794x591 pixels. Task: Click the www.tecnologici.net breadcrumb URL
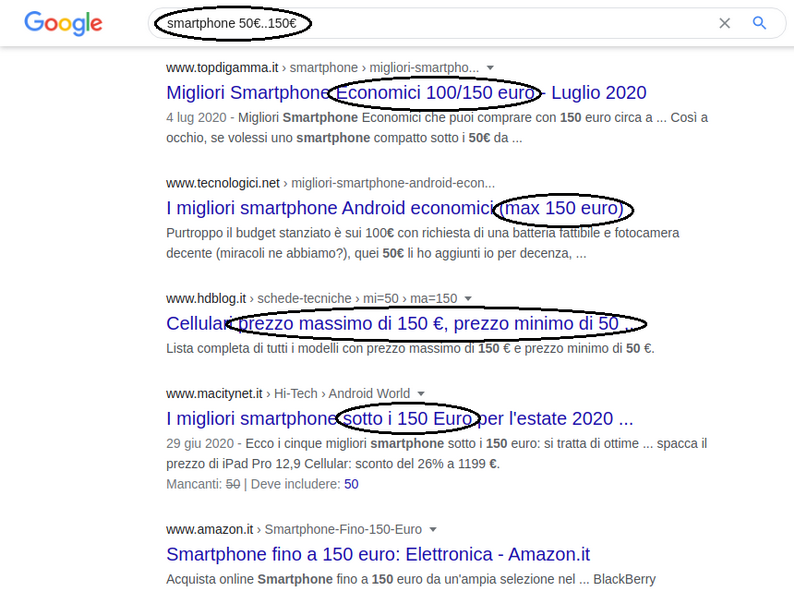click(x=223, y=183)
